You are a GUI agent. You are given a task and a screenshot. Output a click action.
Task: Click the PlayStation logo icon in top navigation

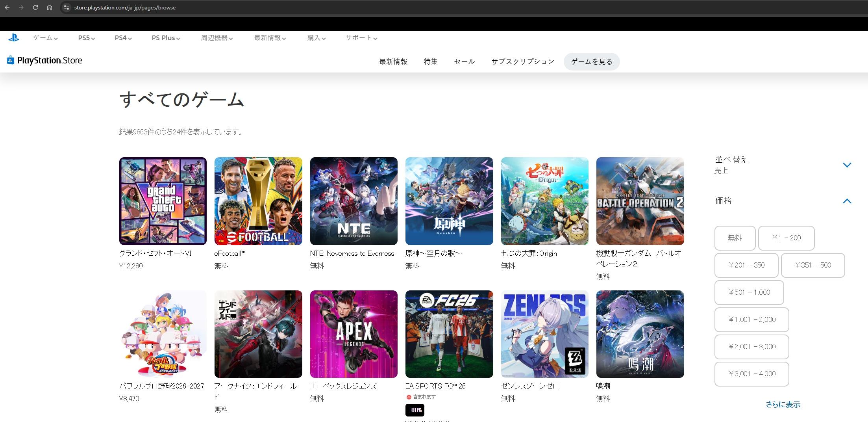tap(13, 38)
